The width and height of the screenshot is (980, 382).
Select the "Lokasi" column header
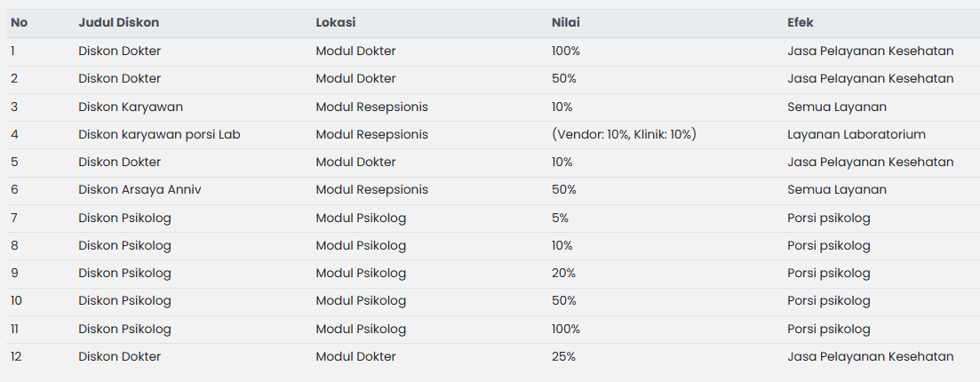tap(336, 22)
